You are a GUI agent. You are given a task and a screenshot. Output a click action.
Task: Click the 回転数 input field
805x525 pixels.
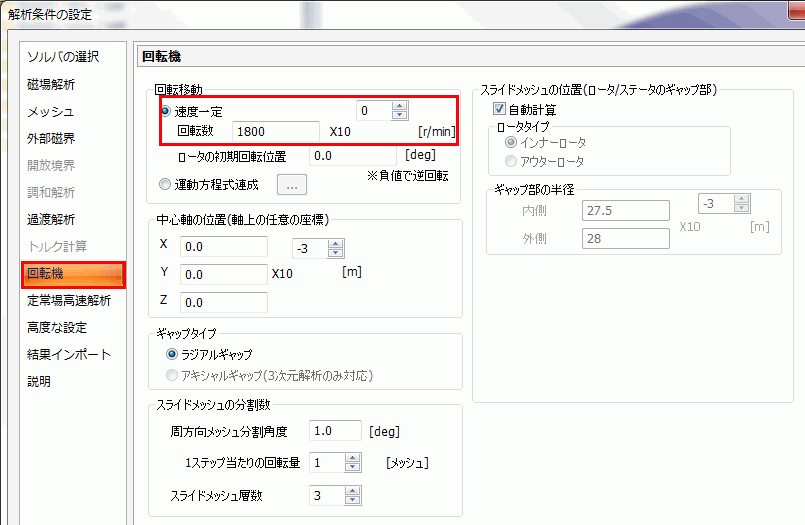275,131
